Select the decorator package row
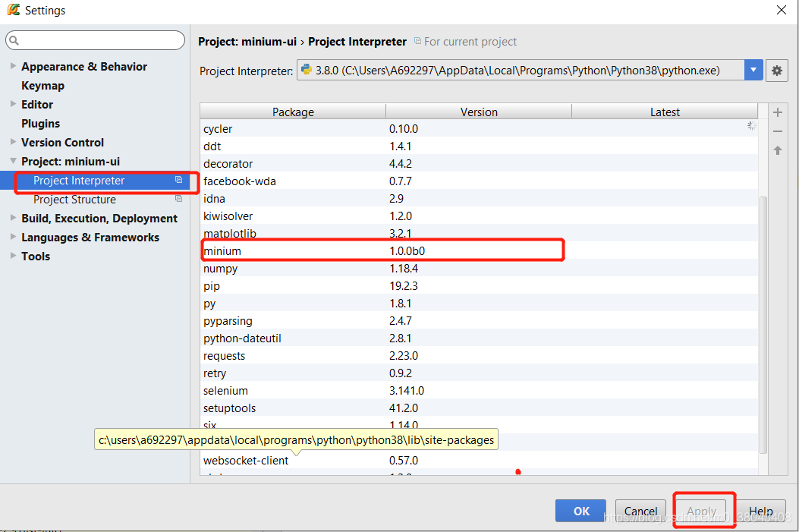Screen dimensions: 799x532 tap(479, 164)
